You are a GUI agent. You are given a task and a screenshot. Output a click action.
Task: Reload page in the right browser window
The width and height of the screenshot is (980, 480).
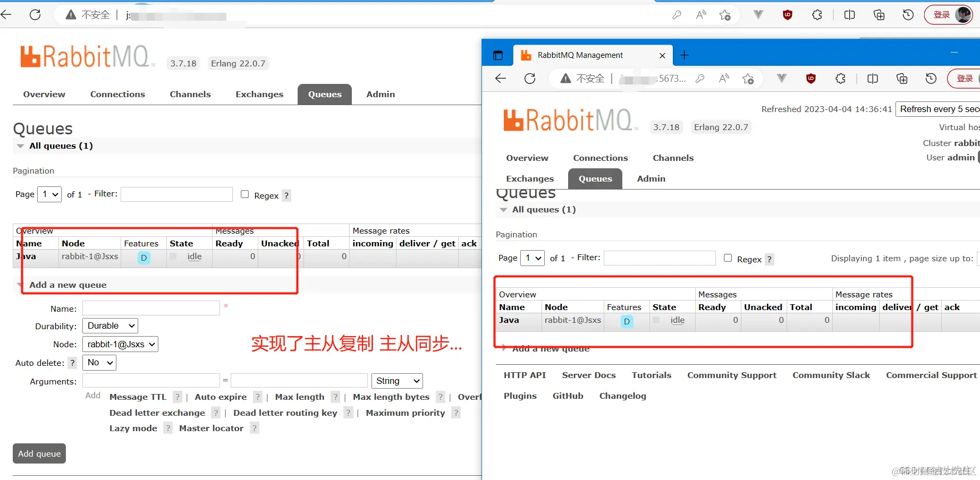[530, 79]
